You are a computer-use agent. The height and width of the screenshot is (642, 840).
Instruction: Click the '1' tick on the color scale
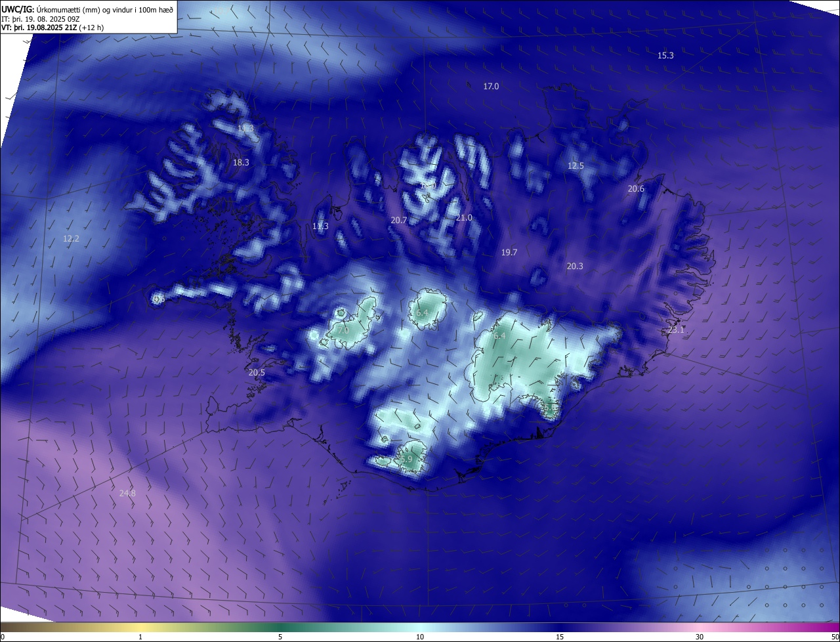pos(140,637)
